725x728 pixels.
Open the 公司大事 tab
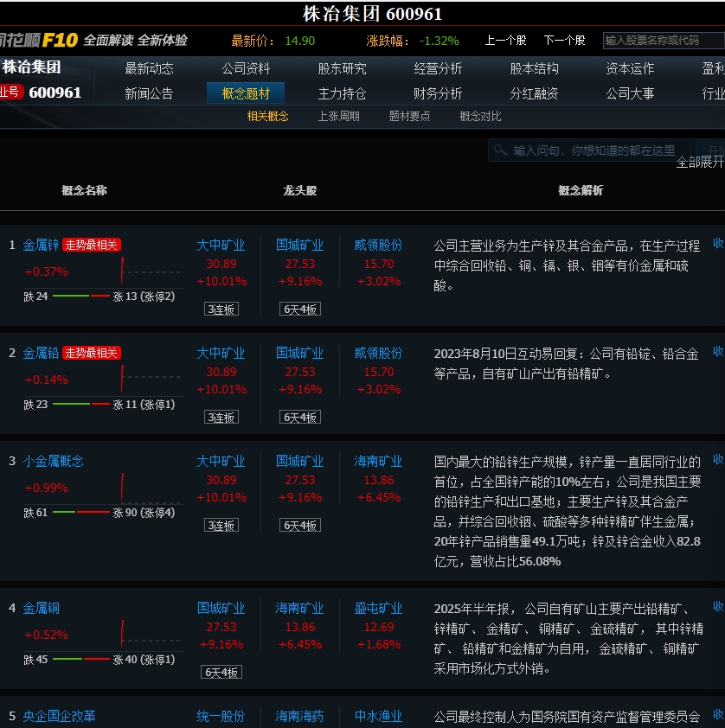coord(630,93)
